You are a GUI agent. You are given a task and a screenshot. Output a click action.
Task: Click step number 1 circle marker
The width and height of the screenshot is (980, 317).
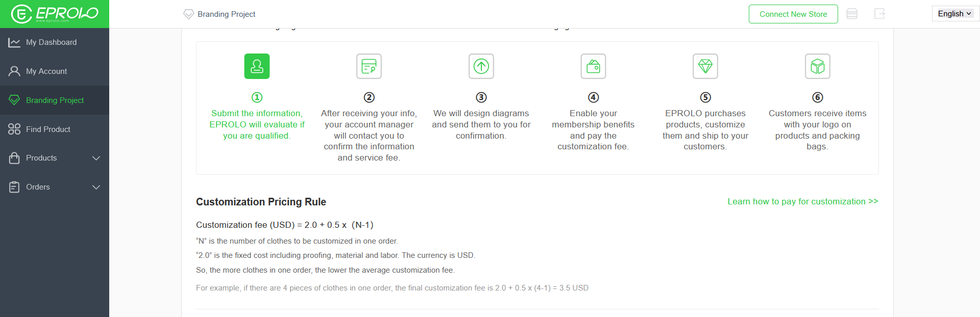257,97
